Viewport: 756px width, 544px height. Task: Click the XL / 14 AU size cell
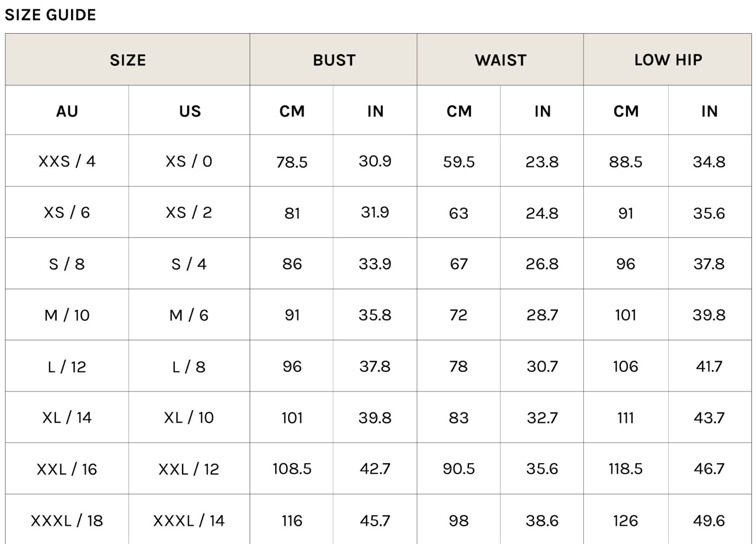[x=67, y=418]
